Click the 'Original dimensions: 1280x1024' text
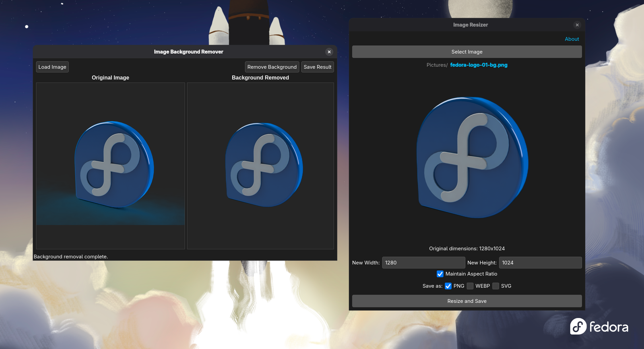The height and width of the screenshot is (349, 644). click(467, 248)
